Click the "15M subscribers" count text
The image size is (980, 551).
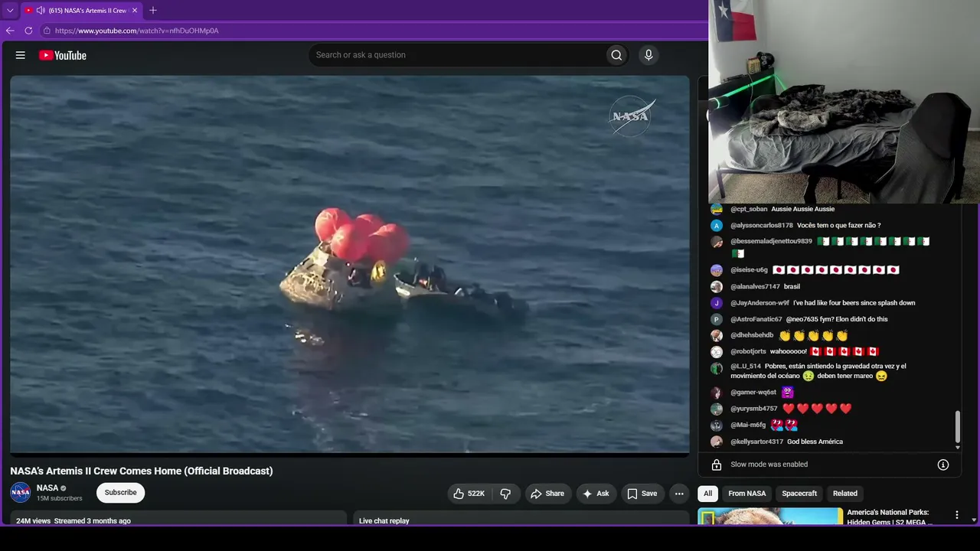point(60,499)
